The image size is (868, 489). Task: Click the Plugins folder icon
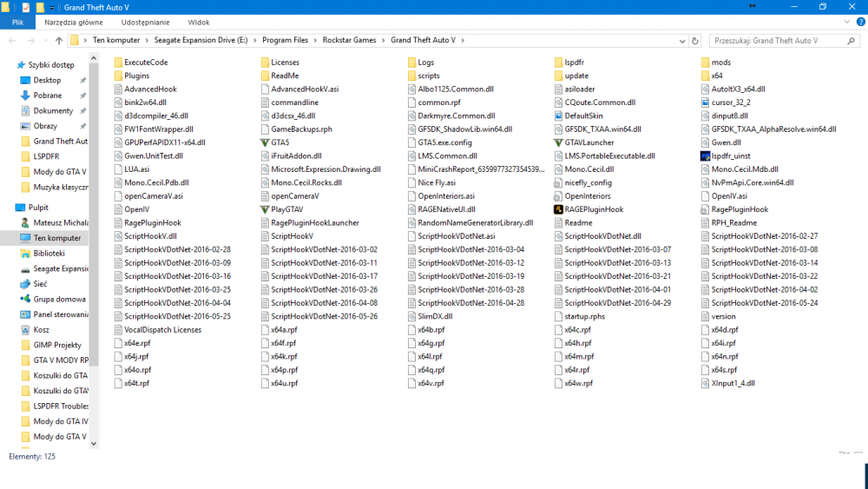pyautogui.click(x=118, y=76)
